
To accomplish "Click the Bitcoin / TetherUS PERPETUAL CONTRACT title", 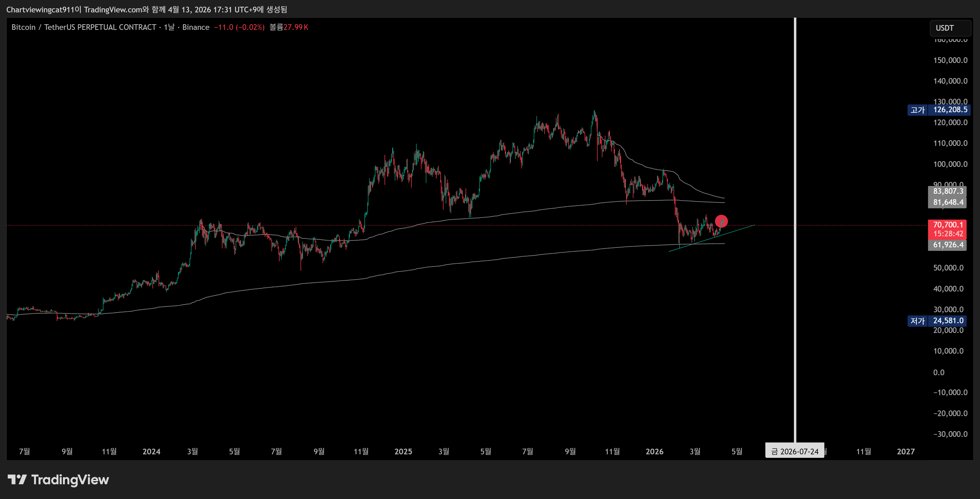I will 84,27.
